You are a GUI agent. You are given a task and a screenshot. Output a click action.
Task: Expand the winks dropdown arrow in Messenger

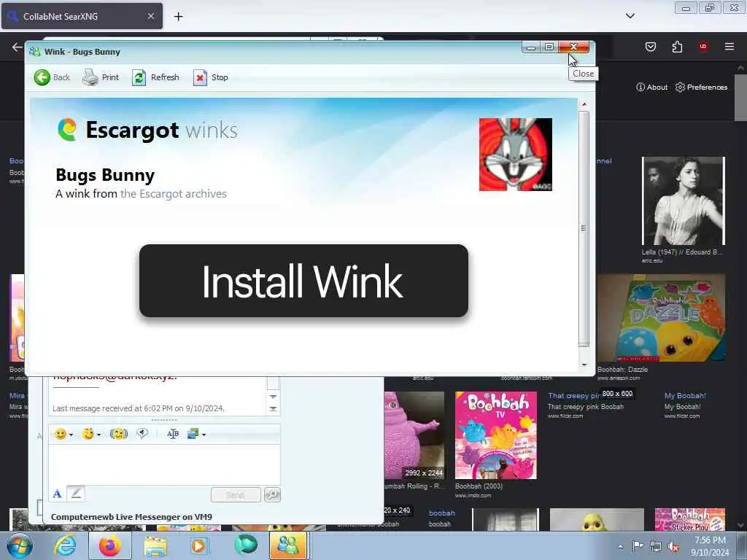pyautogui.click(x=98, y=435)
